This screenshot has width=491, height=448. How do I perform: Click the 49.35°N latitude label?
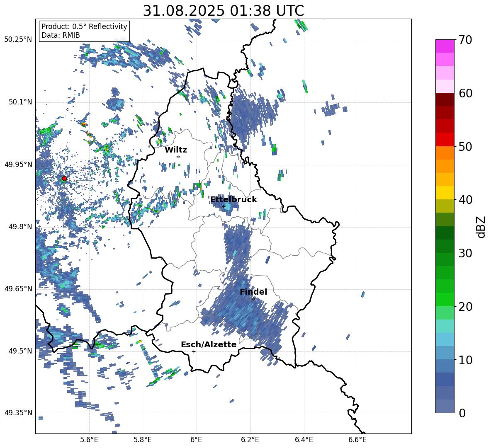pyautogui.click(x=18, y=413)
